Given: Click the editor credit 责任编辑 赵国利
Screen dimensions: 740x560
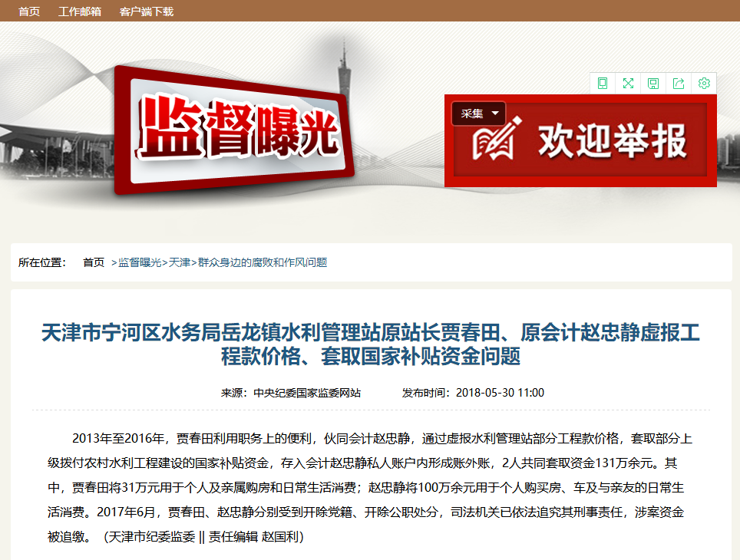Looking at the screenshot, I should click(x=254, y=536).
